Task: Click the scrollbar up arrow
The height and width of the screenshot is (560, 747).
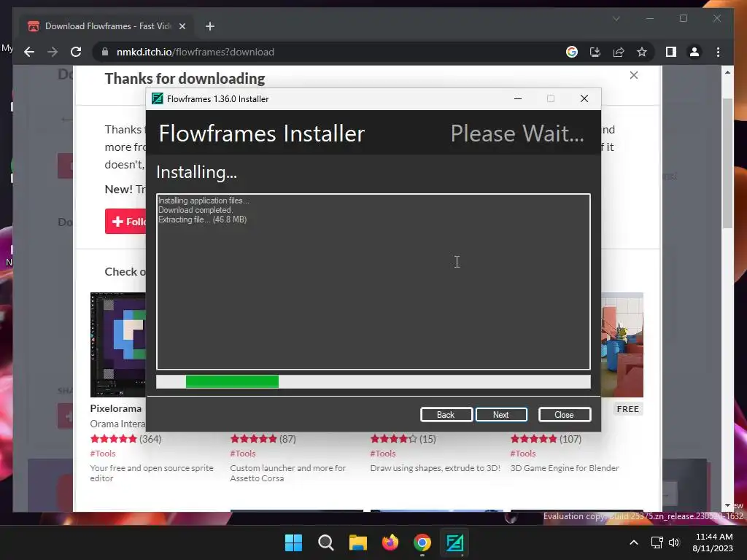Action: point(727,72)
